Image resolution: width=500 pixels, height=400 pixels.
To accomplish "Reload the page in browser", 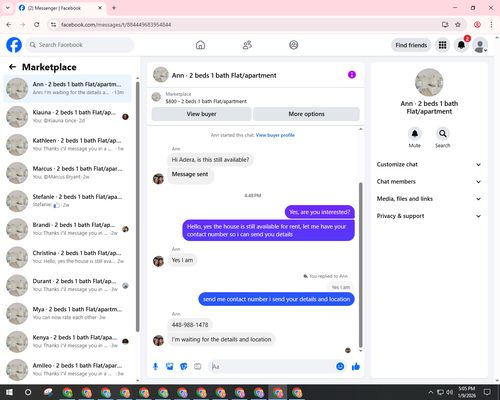I will point(37,25).
